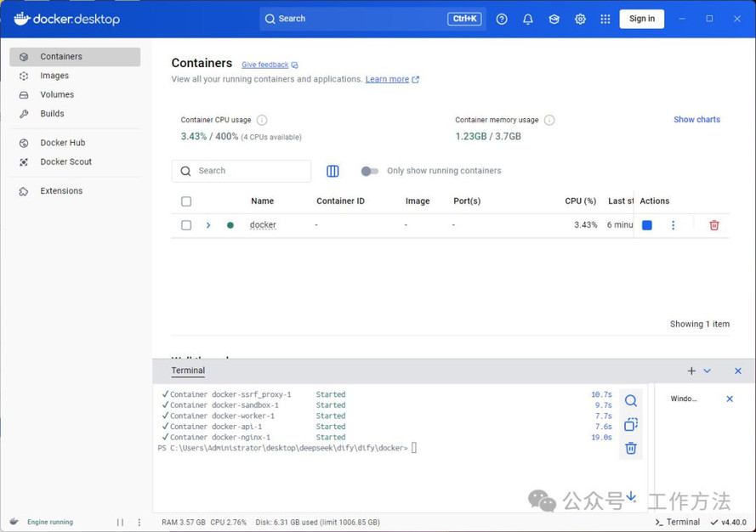Click the Sign in button

[x=642, y=19]
